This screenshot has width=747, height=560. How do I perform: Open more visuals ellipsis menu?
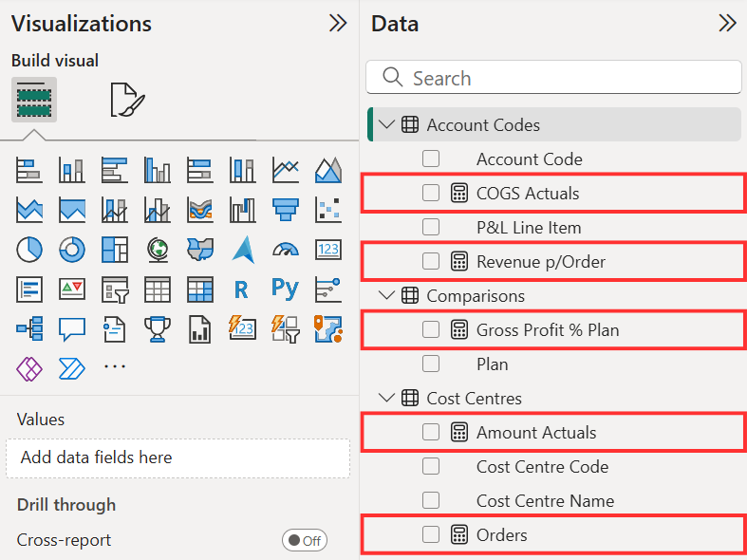pyautogui.click(x=115, y=366)
